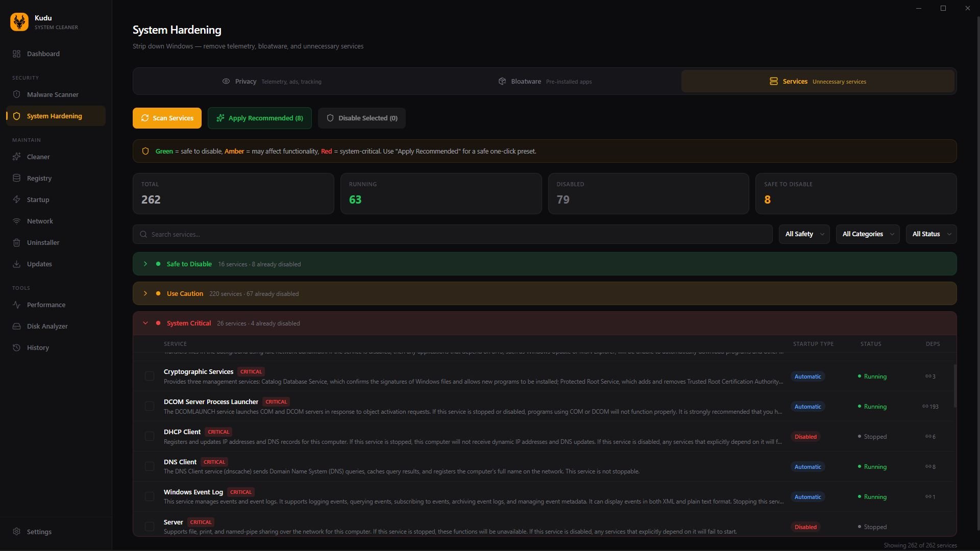Click the Kudu app logo icon
Viewport: 980px width, 551px height.
19,22
